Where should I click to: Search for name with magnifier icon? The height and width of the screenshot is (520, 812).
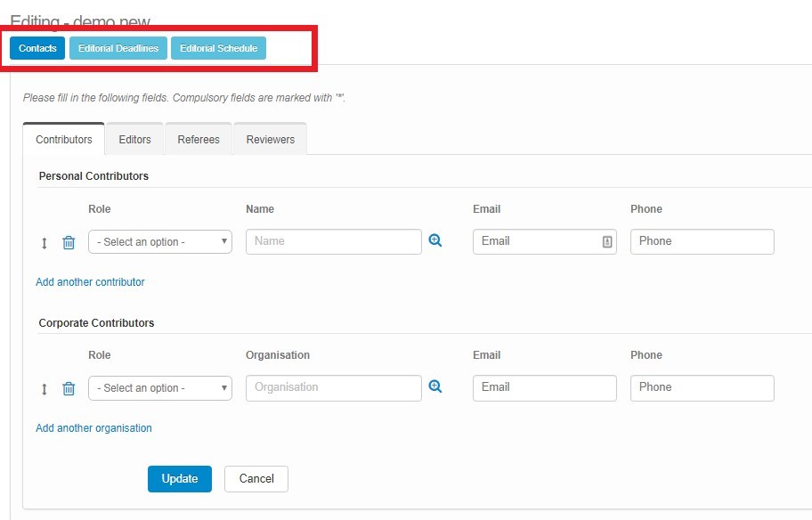click(x=435, y=240)
